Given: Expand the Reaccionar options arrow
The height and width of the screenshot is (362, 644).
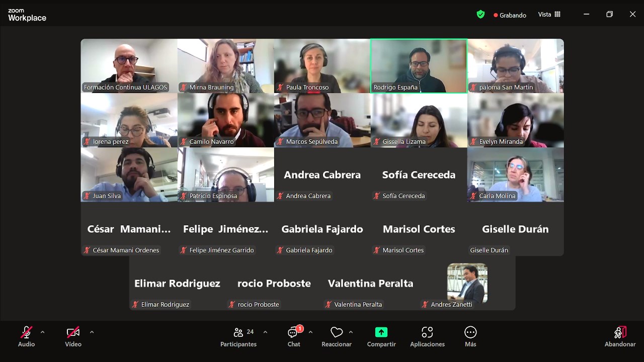Looking at the screenshot, I should pos(351,332).
